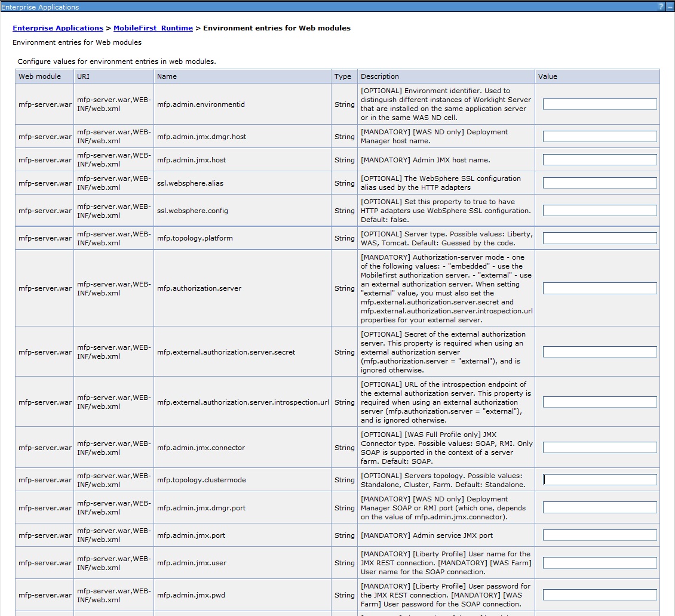Click the "Enterprise Applications" title bar text
The height and width of the screenshot is (616, 675).
[40, 7]
